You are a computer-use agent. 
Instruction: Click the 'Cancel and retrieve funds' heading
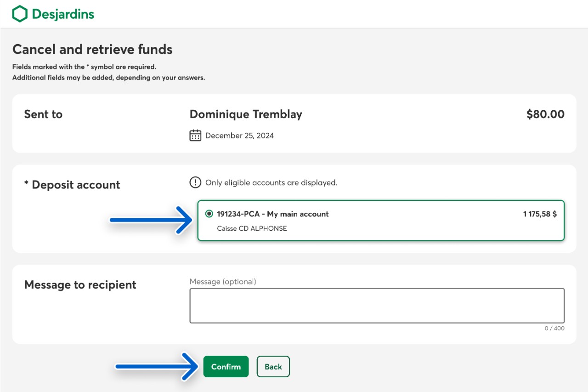pos(92,49)
